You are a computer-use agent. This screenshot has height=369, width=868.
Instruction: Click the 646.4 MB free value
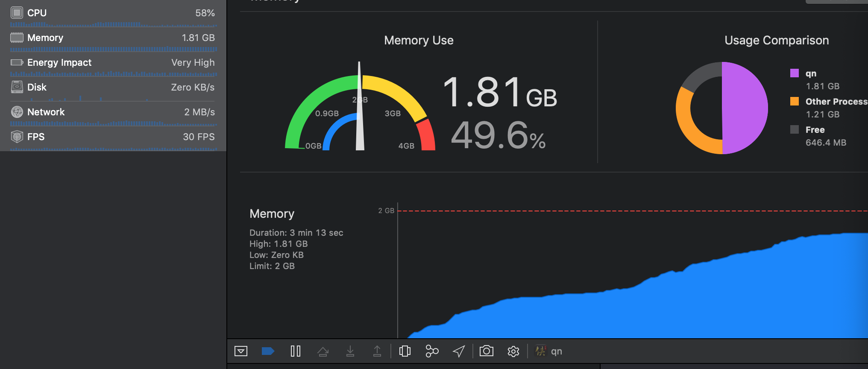pos(826,143)
